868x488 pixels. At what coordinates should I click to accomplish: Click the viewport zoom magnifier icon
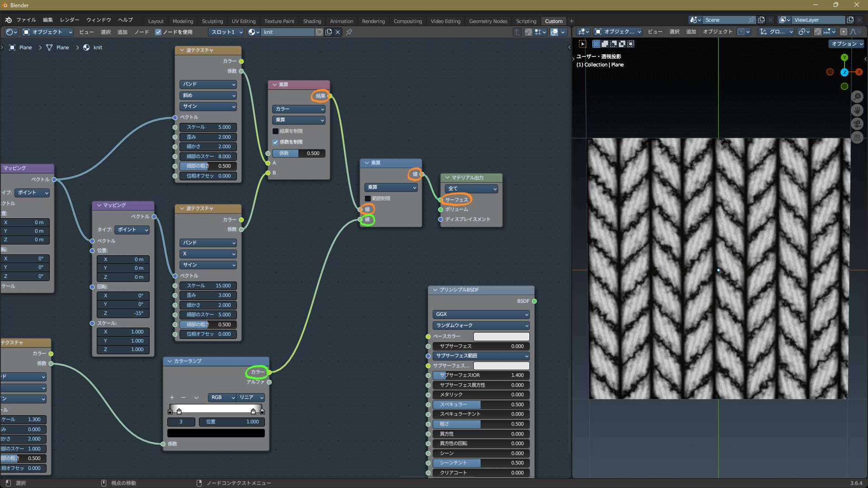[x=857, y=97]
